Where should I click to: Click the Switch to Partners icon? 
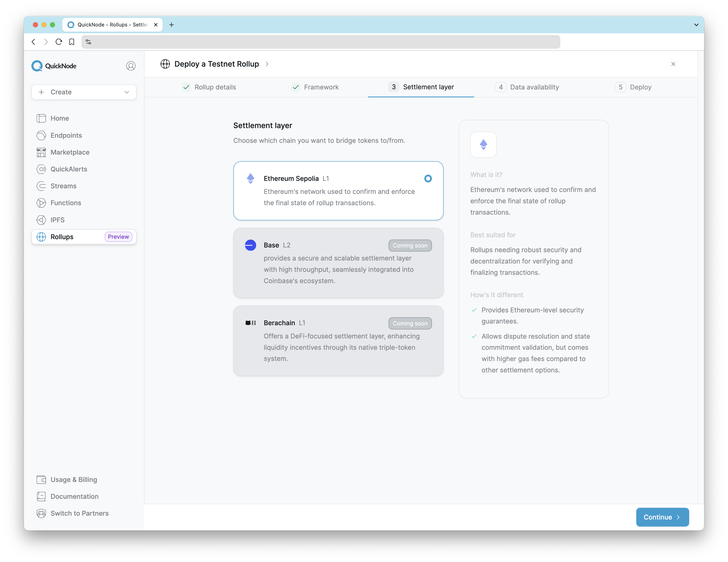[x=41, y=513]
